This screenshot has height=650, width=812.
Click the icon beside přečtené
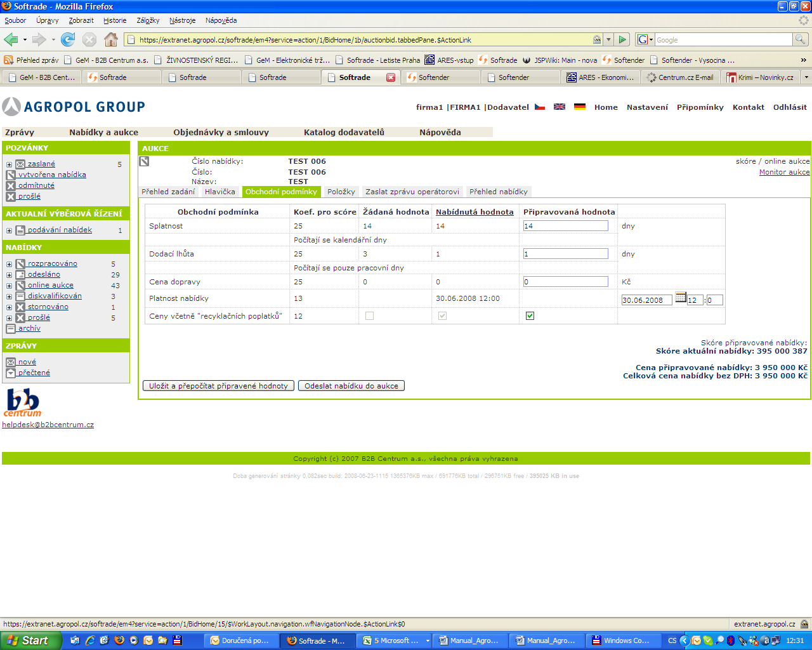click(11, 373)
